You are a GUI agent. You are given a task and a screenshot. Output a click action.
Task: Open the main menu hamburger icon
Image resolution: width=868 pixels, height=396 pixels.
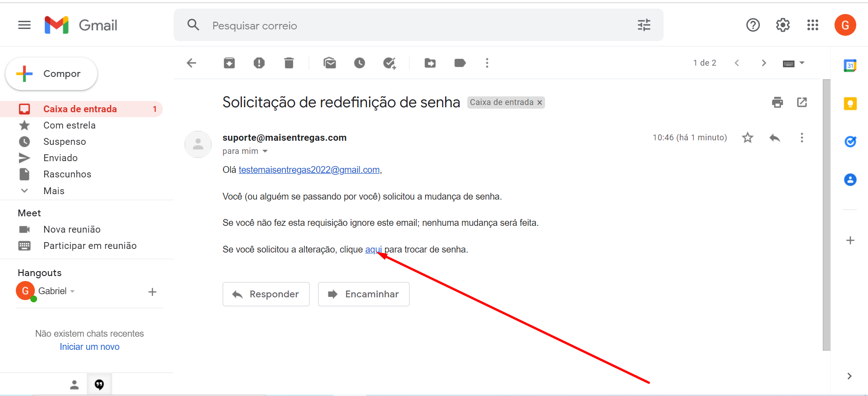point(24,25)
